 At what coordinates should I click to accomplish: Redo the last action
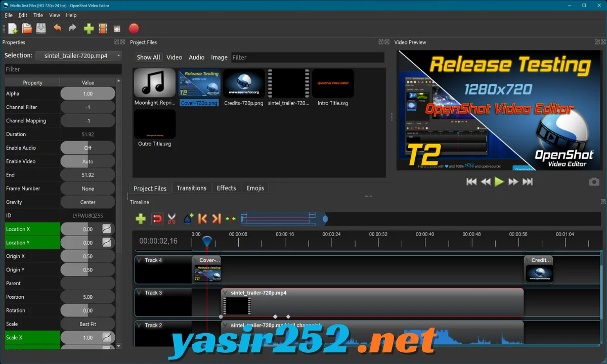click(72, 28)
